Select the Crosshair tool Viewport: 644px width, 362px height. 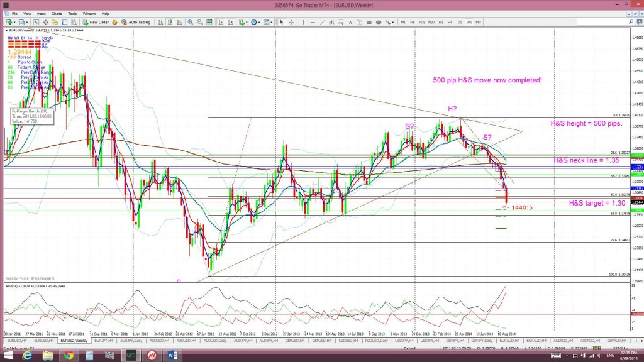291,23
